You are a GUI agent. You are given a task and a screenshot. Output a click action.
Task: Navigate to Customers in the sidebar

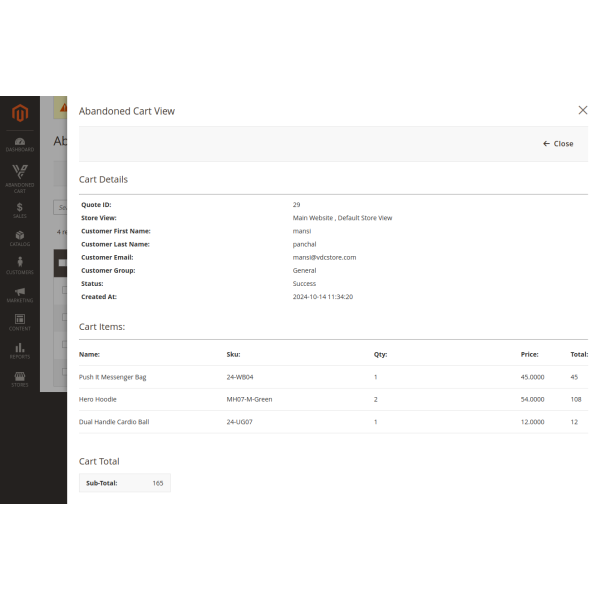(x=20, y=266)
